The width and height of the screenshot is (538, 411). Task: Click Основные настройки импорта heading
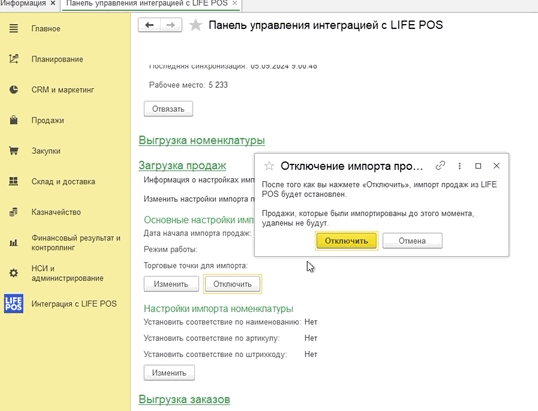(199, 220)
